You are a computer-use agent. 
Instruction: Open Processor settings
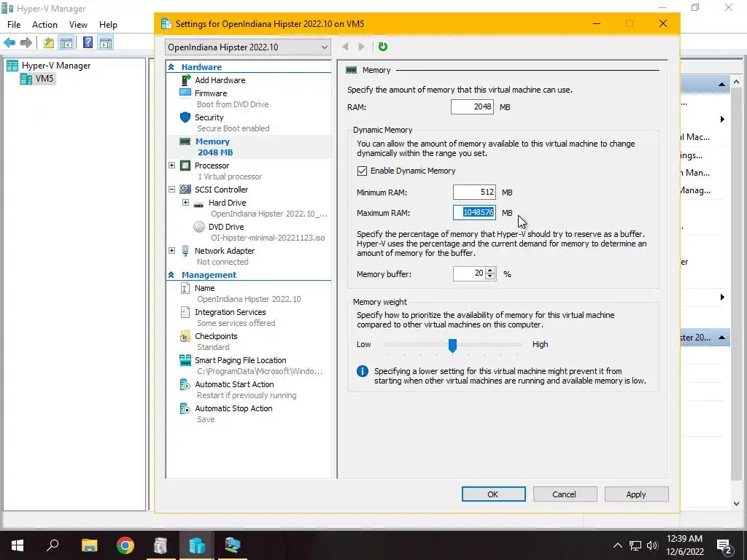(x=212, y=166)
